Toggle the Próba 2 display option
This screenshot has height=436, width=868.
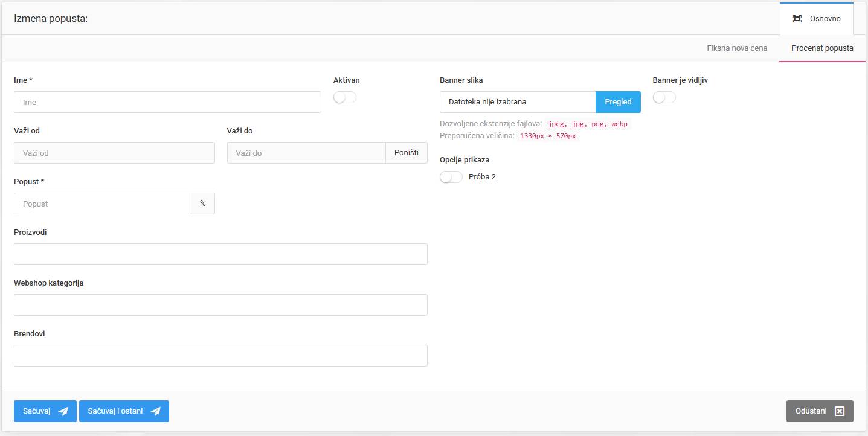[x=451, y=177]
